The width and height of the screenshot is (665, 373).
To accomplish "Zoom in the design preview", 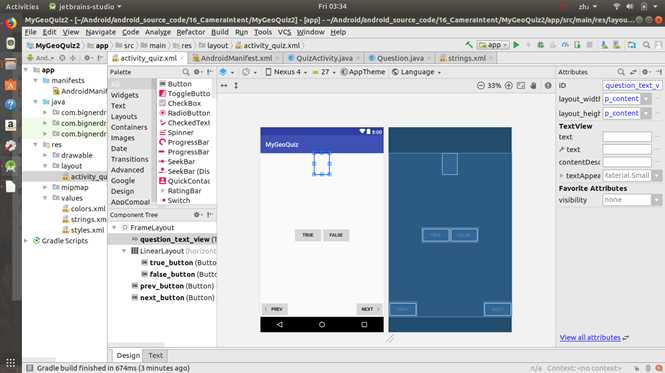I will pos(509,85).
